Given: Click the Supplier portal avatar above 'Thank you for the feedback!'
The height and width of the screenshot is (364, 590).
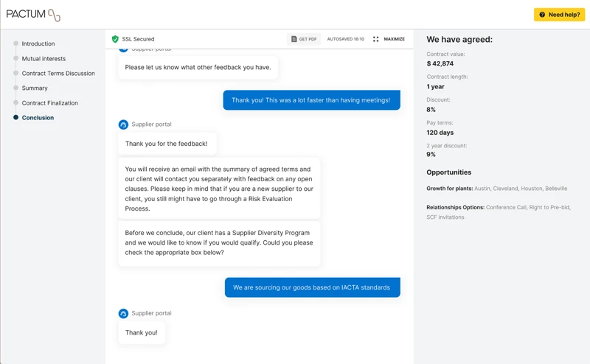Looking at the screenshot, I should point(123,125).
